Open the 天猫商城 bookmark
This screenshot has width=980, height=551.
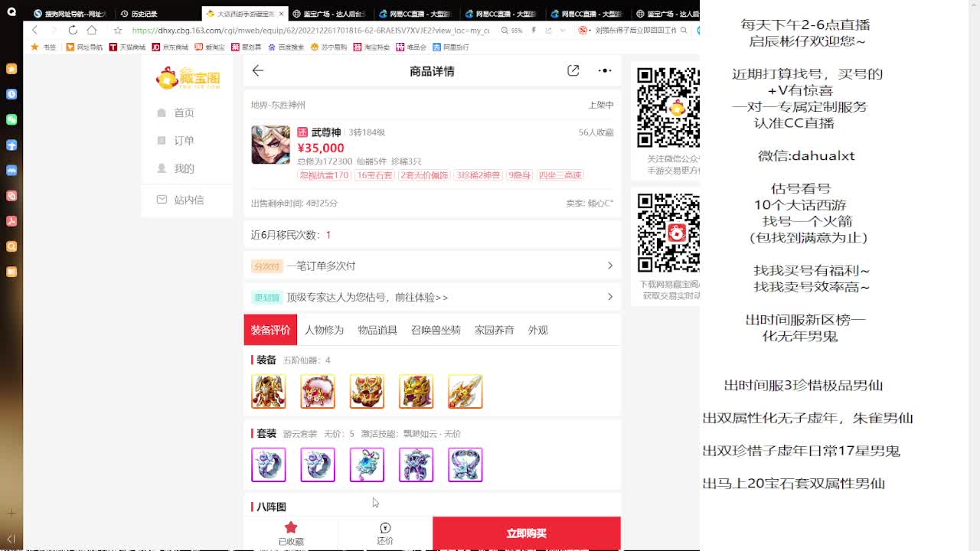click(x=127, y=47)
